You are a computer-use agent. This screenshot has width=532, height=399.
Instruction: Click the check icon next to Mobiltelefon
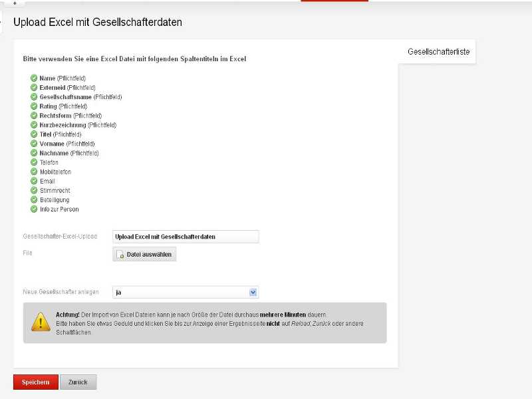coord(34,172)
